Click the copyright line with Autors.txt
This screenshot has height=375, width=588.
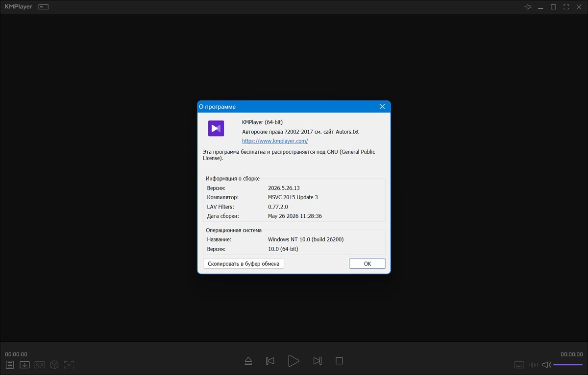(300, 132)
